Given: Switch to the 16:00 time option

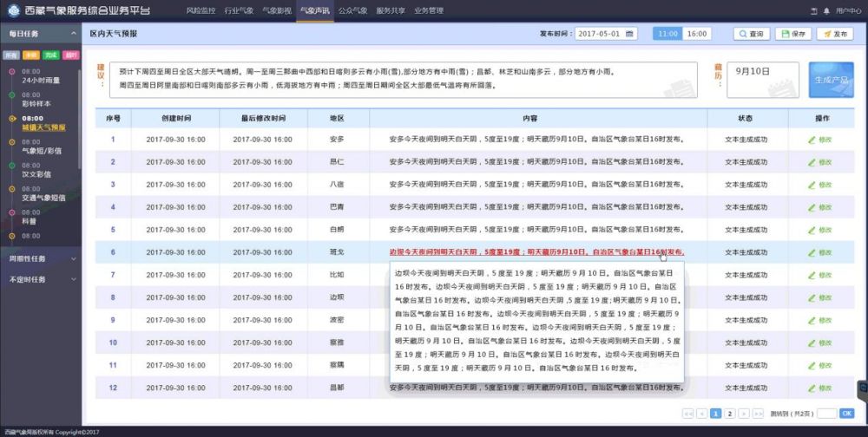Looking at the screenshot, I should (696, 34).
